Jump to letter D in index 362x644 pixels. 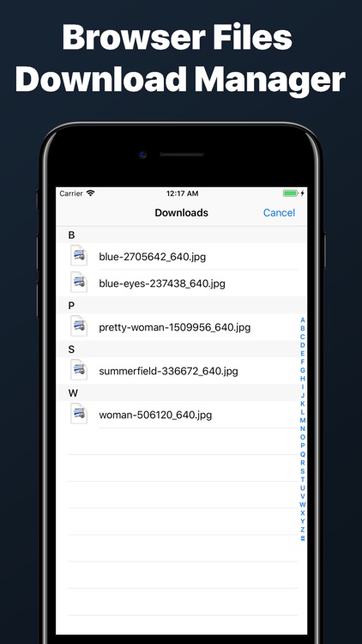(x=303, y=345)
